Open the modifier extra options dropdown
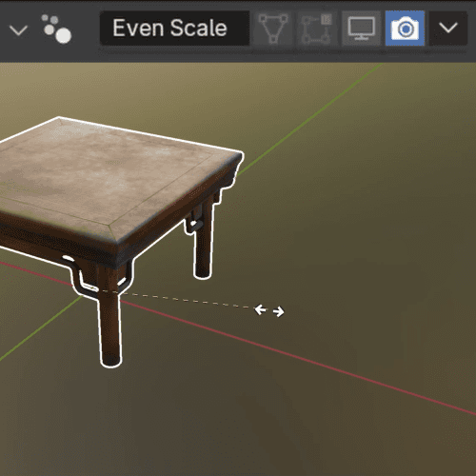 pos(448,29)
